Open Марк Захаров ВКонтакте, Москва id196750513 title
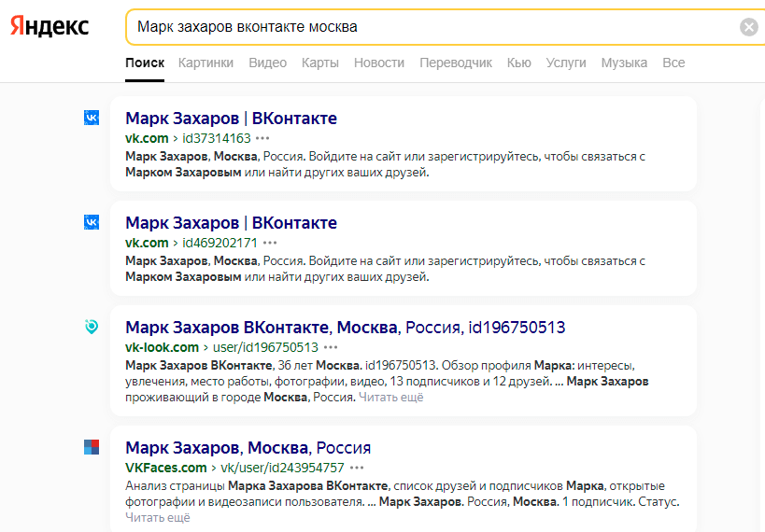Image resolution: width=765 pixels, height=532 pixels. click(346, 328)
